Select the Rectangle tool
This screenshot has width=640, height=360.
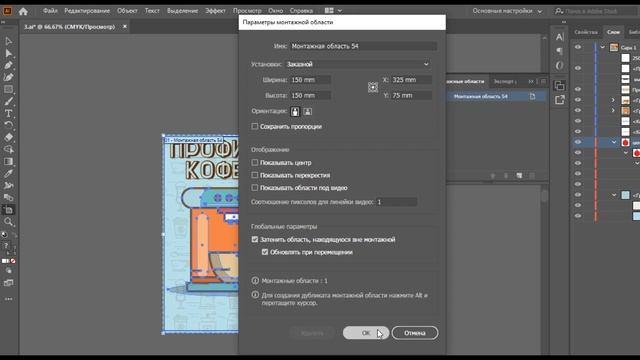point(9,89)
